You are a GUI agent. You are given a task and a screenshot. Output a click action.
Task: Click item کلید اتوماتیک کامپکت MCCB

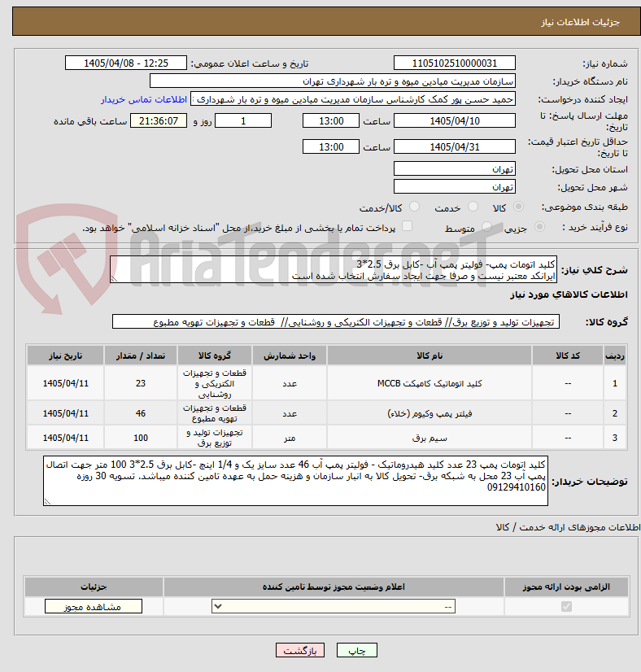pos(430,383)
